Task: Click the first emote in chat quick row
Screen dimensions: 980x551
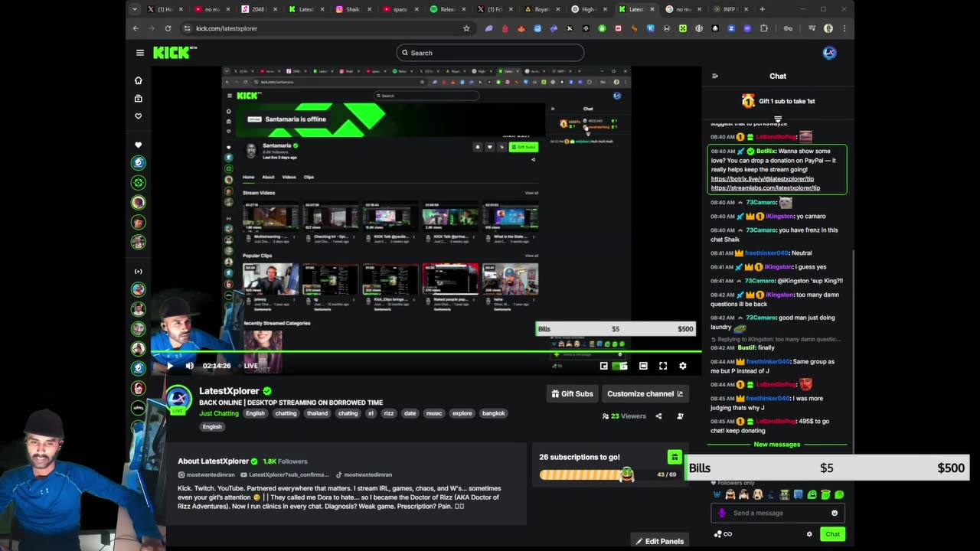Action: pyautogui.click(x=716, y=494)
